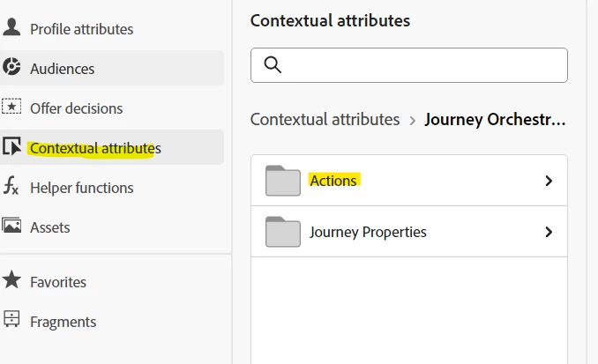Select Helper functions in the sidebar
The height and width of the screenshot is (364, 598).
pos(81,188)
